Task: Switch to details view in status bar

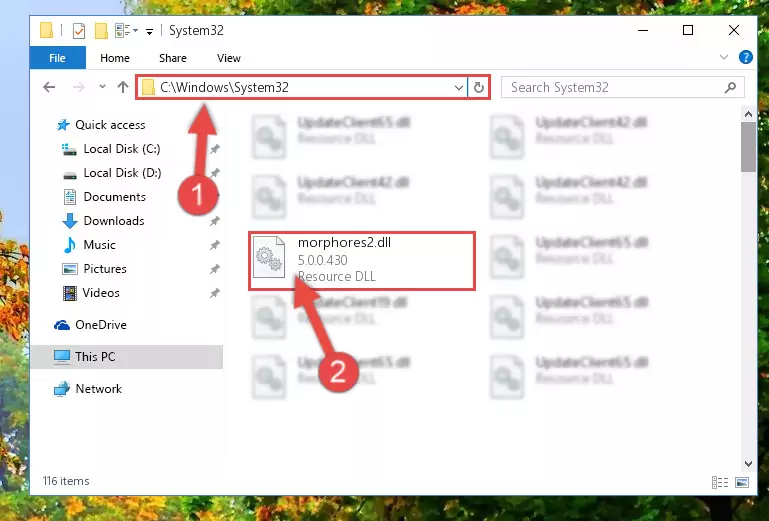Action: [719, 482]
